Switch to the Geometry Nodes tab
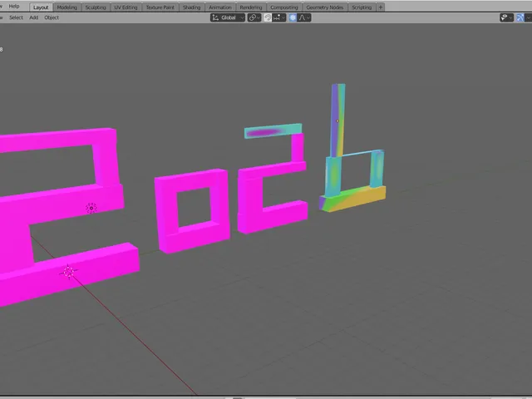Viewport: 532px width, 399px height. (x=325, y=7)
